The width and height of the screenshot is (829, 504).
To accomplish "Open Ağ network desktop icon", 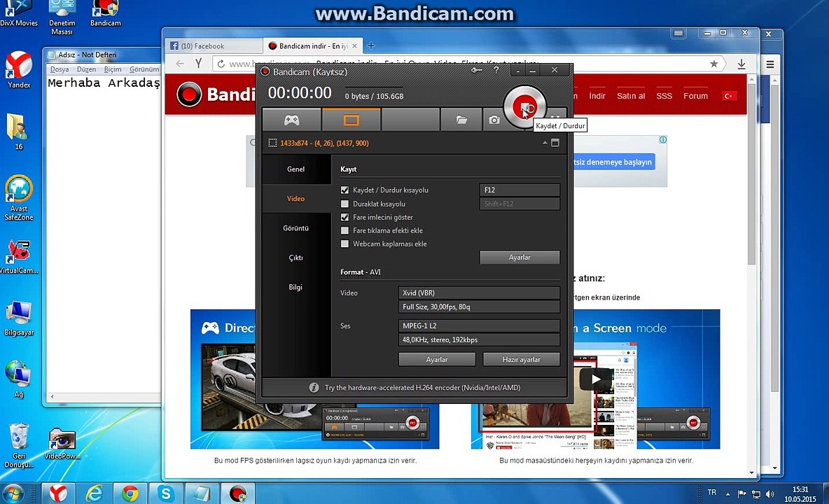I will point(18,379).
